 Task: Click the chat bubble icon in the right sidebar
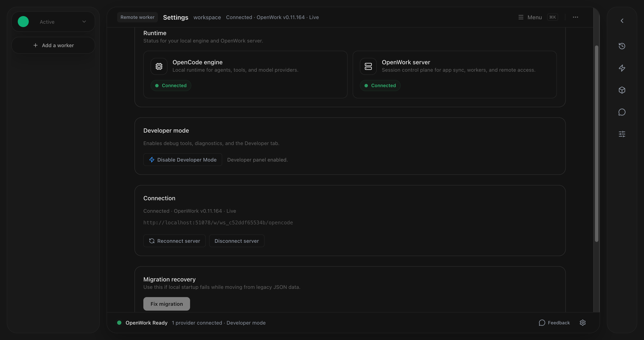[x=622, y=112]
